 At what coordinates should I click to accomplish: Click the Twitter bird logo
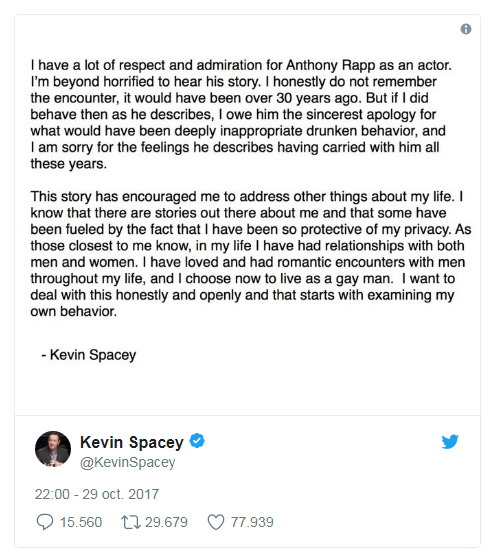point(450,442)
